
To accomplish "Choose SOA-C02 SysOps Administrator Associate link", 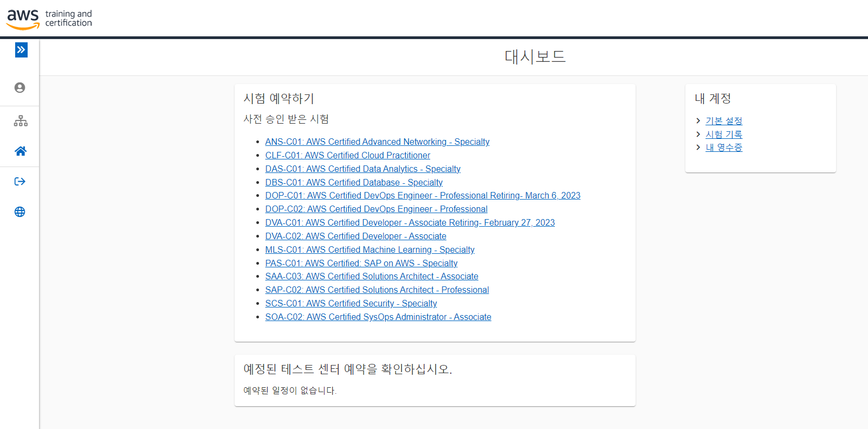I will point(378,317).
